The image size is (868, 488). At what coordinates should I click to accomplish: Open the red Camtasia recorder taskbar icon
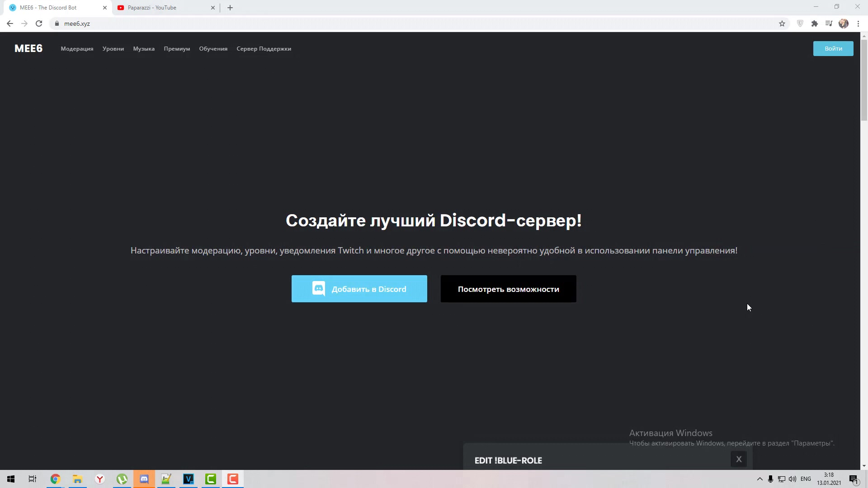click(232, 479)
